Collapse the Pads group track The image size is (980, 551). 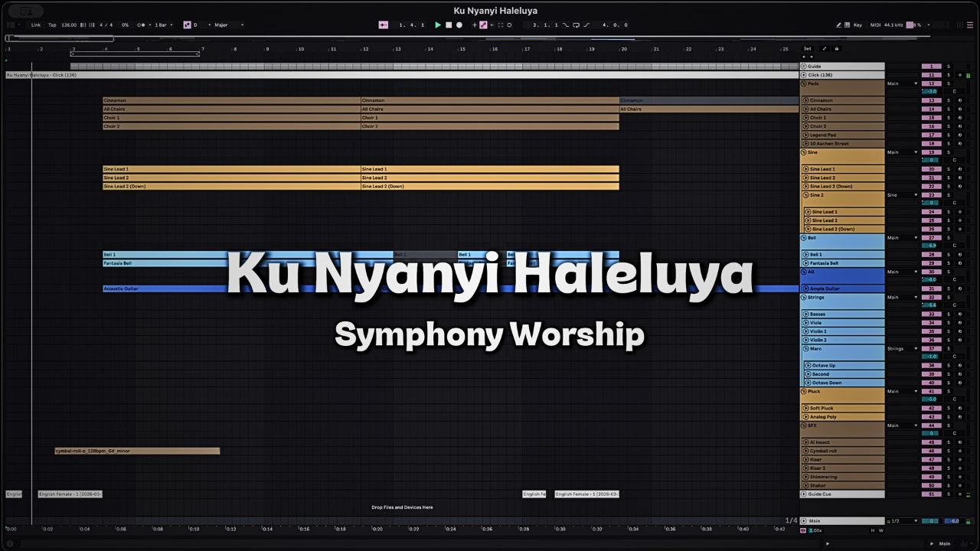804,83
